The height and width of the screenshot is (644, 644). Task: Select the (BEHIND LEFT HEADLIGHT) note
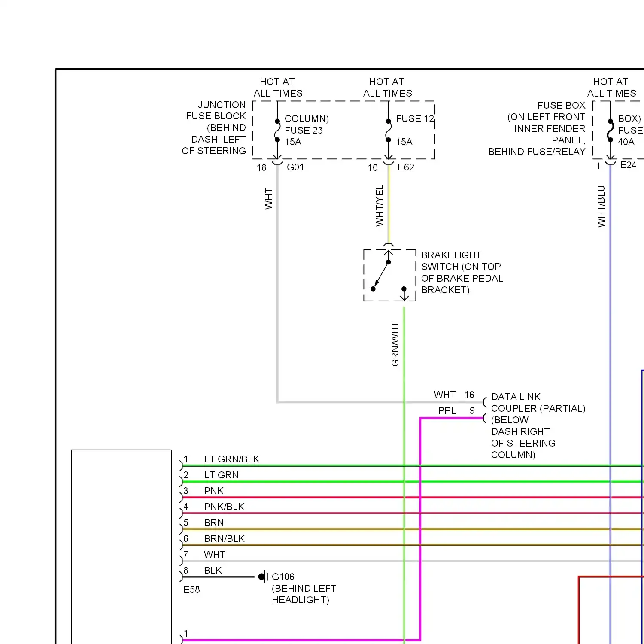click(x=304, y=594)
